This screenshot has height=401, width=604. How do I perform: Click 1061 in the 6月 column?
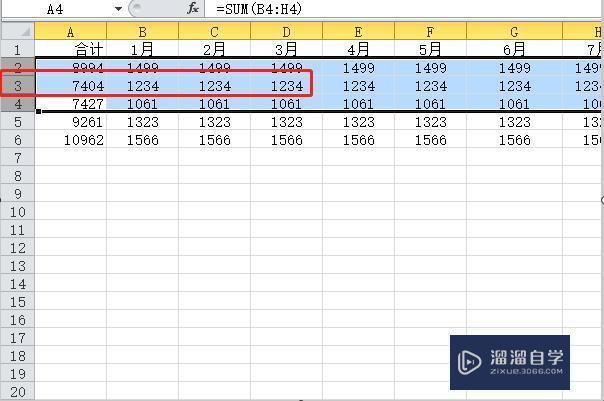514,104
